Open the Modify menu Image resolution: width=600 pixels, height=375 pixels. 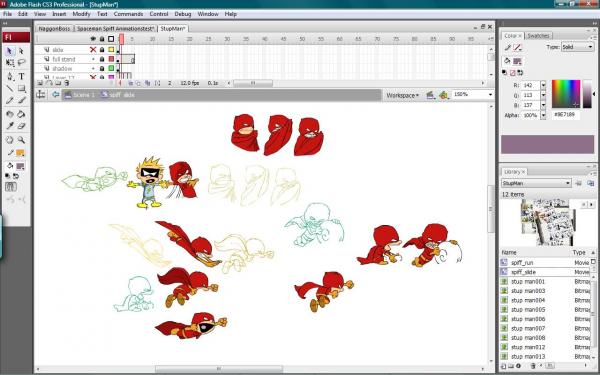81,14
